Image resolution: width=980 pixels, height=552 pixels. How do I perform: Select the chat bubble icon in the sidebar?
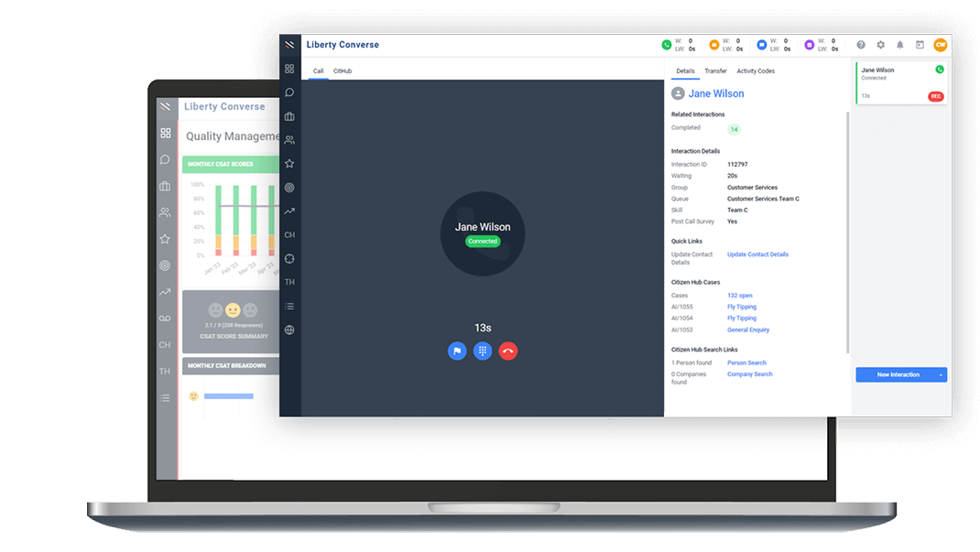[289, 93]
